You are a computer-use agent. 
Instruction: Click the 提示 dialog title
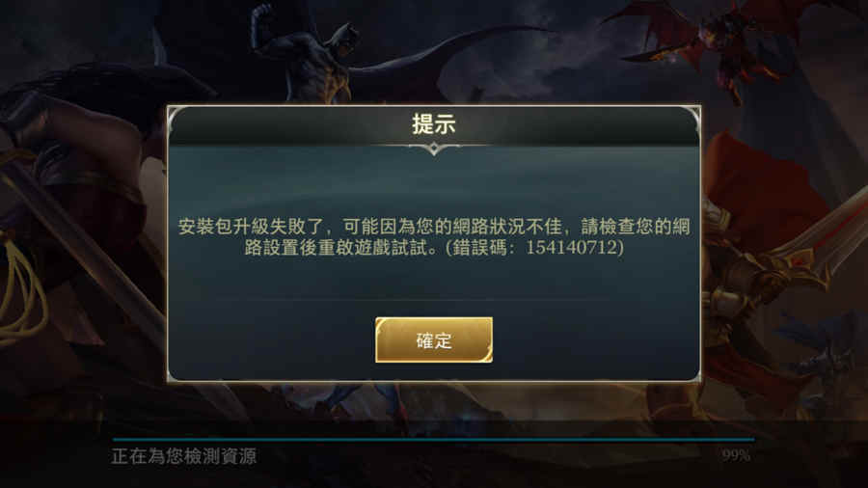click(433, 124)
